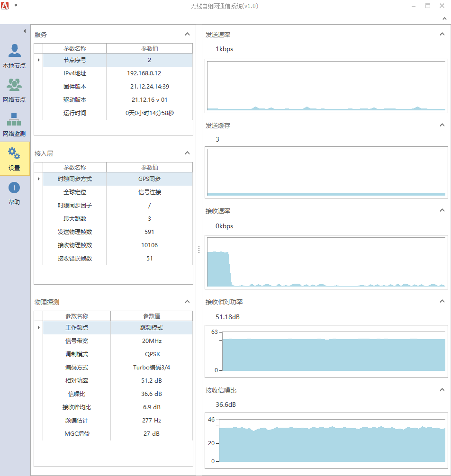Select the 接收错误帧数 row

tap(118, 259)
